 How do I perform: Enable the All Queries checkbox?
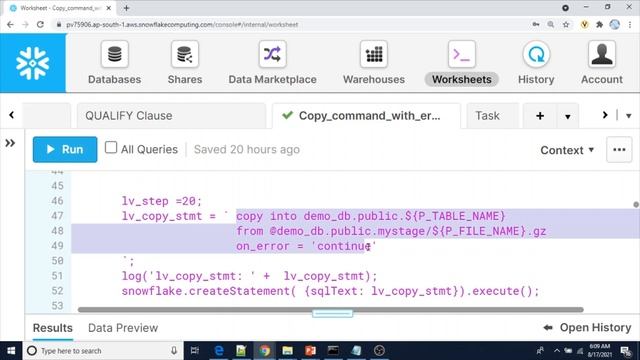tap(111, 147)
